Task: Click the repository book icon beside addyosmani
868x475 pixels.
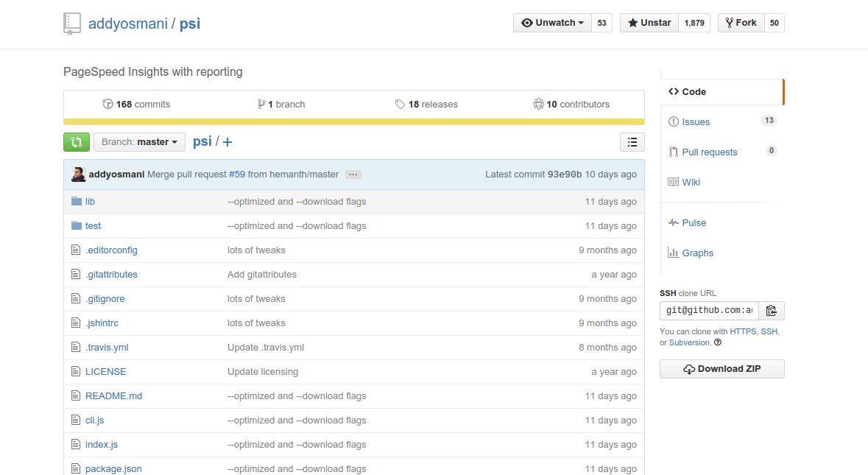Action: pos(72,24)
